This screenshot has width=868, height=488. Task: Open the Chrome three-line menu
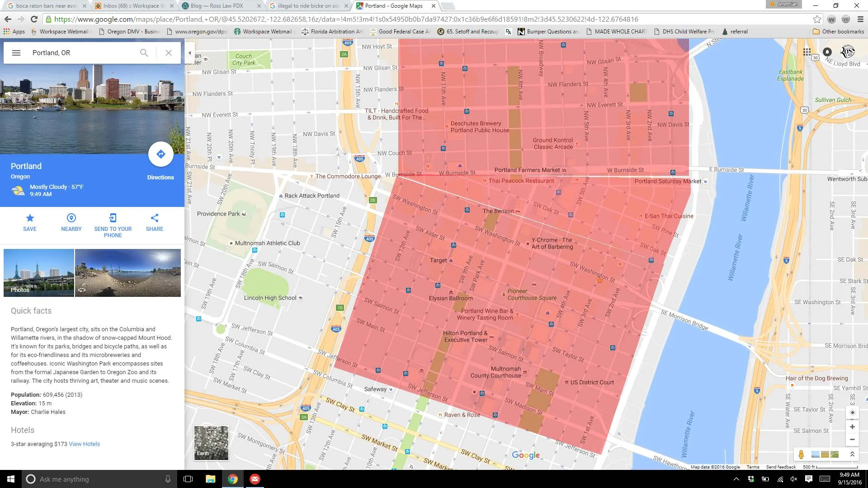tap(860, 19)
